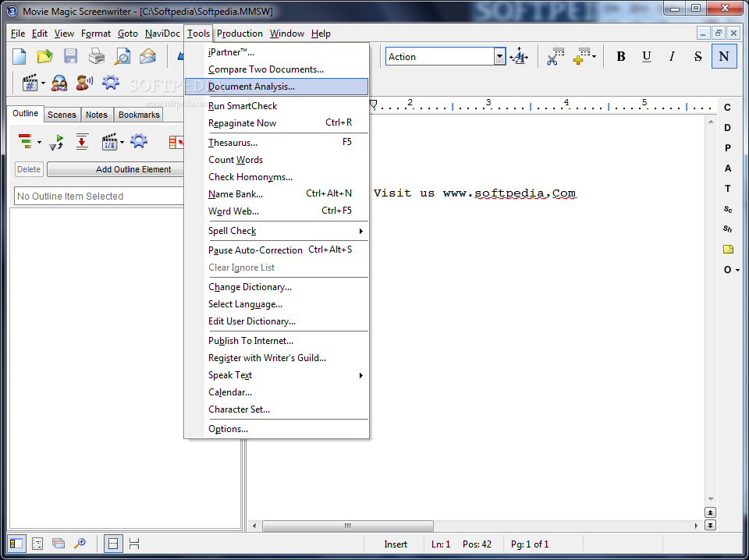Image resolution: width=749 pixels, height=560 pixels.
Task: Click the zoom magnifier icon in status bar
Action: coord(80,544)
